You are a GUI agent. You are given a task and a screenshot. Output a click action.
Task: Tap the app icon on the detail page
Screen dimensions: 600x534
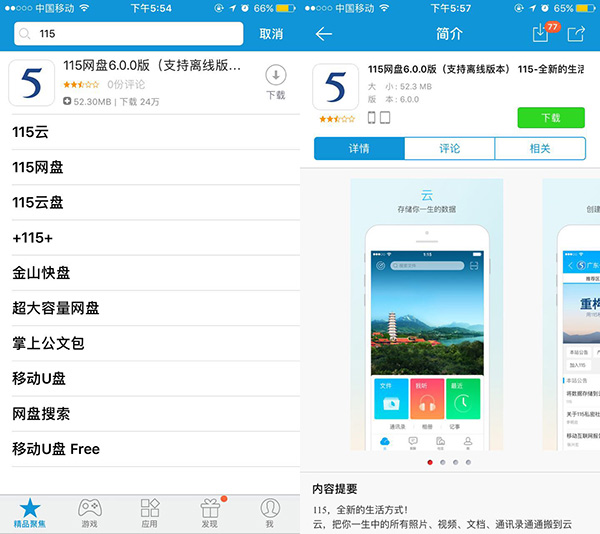(x=336, y=87)
